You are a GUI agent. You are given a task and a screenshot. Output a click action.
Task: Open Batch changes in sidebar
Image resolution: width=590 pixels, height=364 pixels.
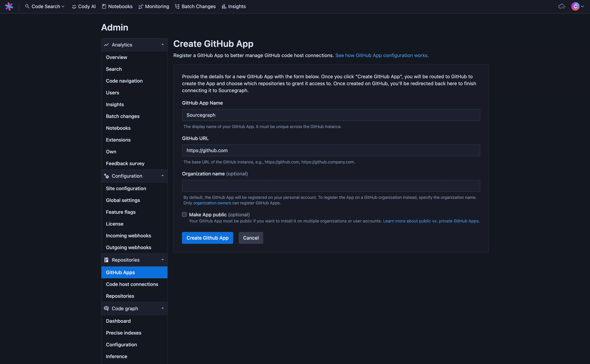pyautogui.click(x=134, y=116)
